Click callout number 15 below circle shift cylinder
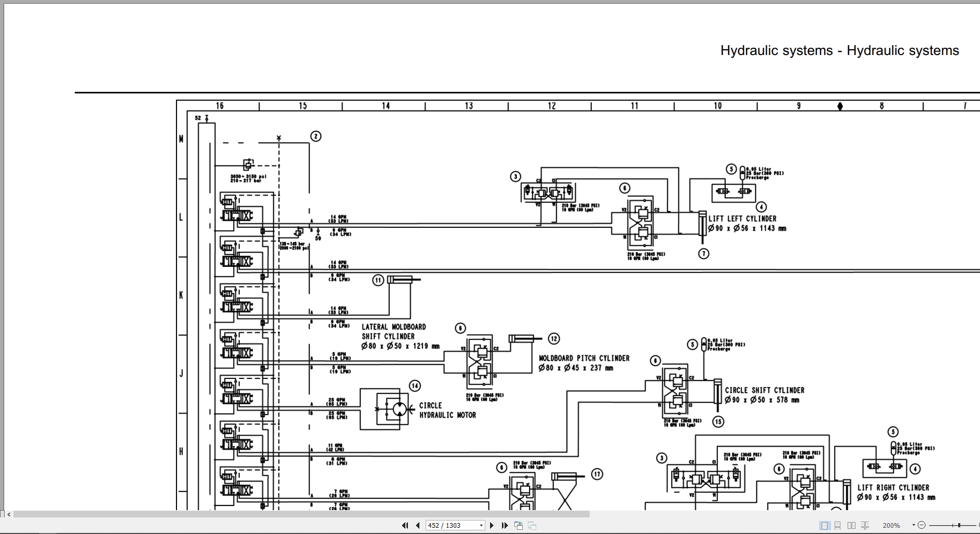 [x=718, y=421]
